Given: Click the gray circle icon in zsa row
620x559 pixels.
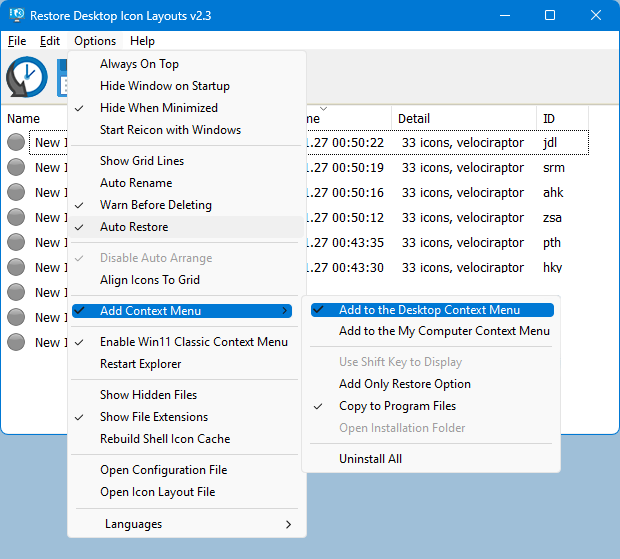Looking at the screenshot, I should [16, 217].
